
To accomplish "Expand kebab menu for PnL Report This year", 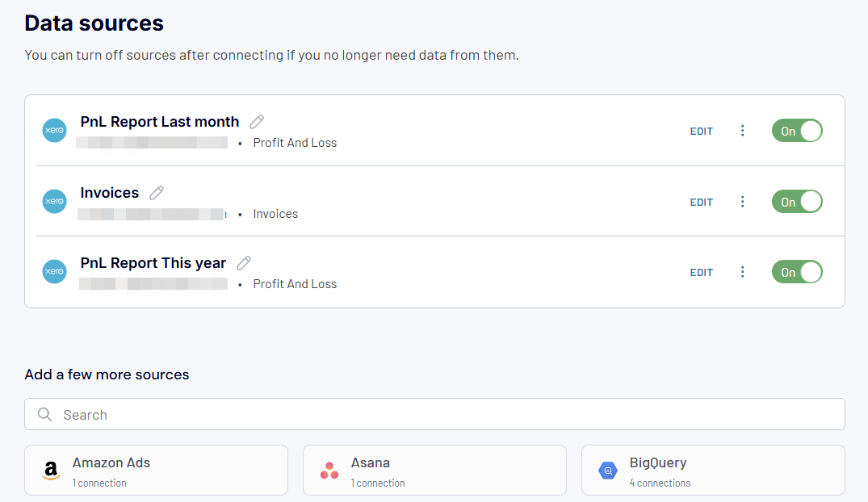I will coord(743,272).
